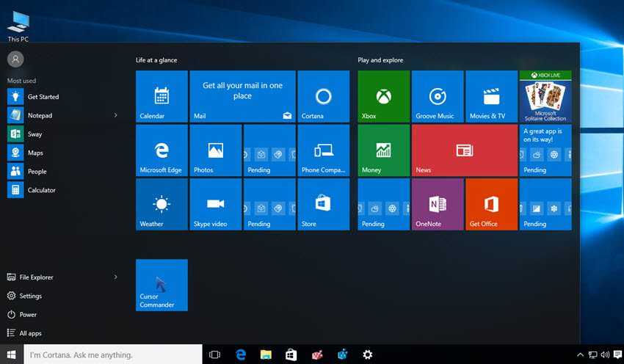Open Settings gear on the taskbar

coord(368,354)
